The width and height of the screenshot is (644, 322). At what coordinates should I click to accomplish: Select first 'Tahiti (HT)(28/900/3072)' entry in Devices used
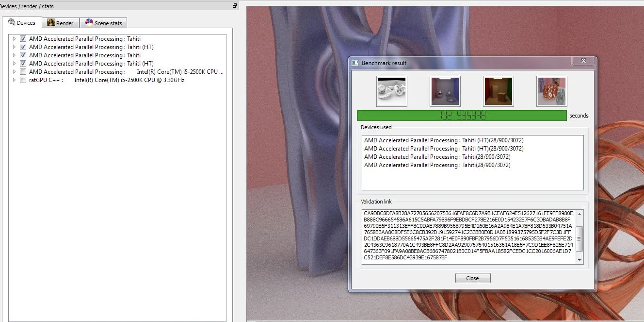[444, 140]
